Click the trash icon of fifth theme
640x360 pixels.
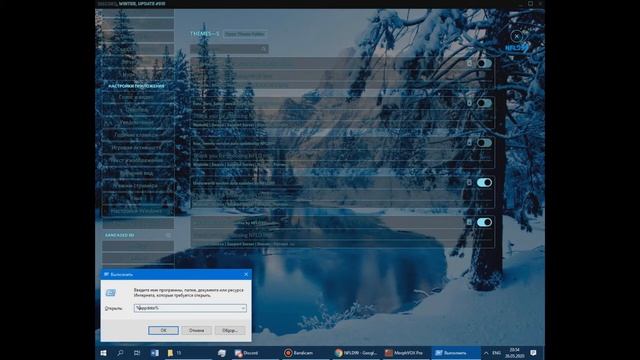pos(469,222)
